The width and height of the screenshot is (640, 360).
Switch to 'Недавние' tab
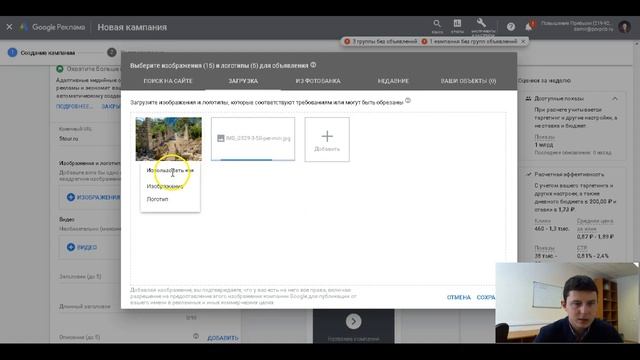coord(393,81)
